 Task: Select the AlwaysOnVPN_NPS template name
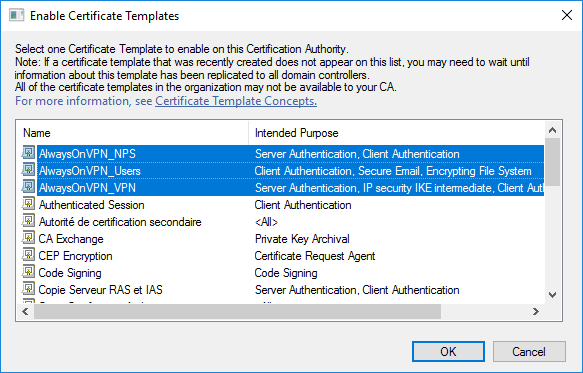coord(87,154)
